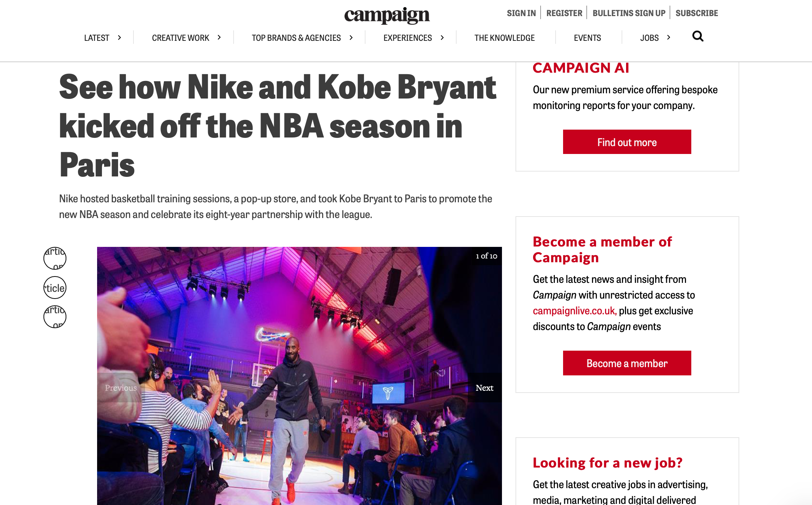This screenshot has height=505, width=812.
Task: Click the third circular share icon
Action: [55, 317]
